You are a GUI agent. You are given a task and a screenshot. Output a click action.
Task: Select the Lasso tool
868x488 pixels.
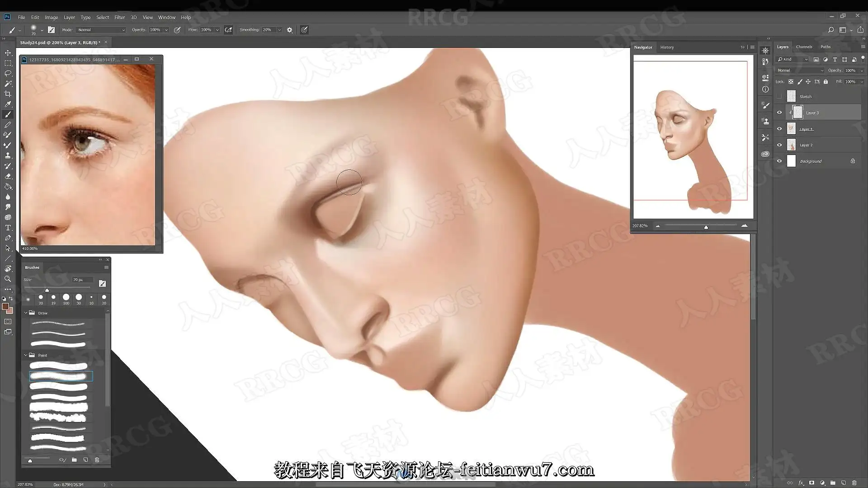tap(8, 73)
